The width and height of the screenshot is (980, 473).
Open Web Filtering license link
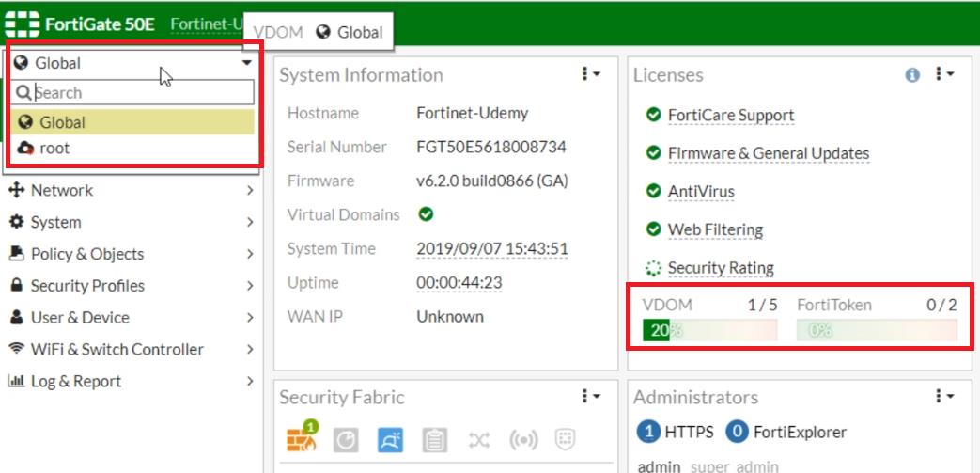pyautogui.click(x=715, y=229)
